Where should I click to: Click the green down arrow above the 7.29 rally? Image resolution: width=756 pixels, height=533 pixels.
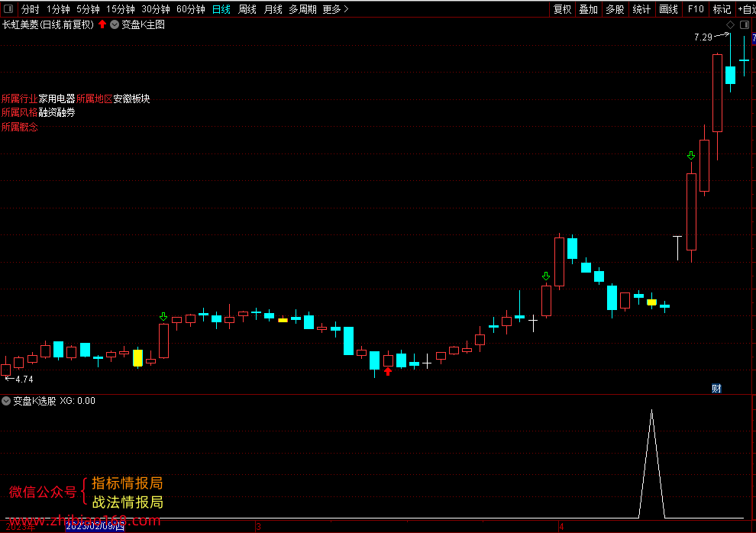pos(691,156)
